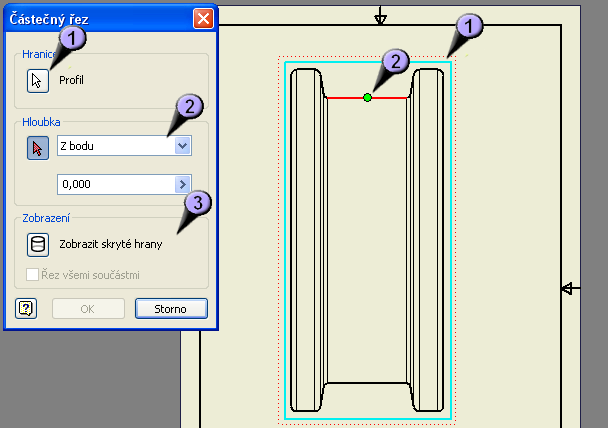Click the 0,000 depth value field
Screen dimensions: 608x428
[115, 184]
